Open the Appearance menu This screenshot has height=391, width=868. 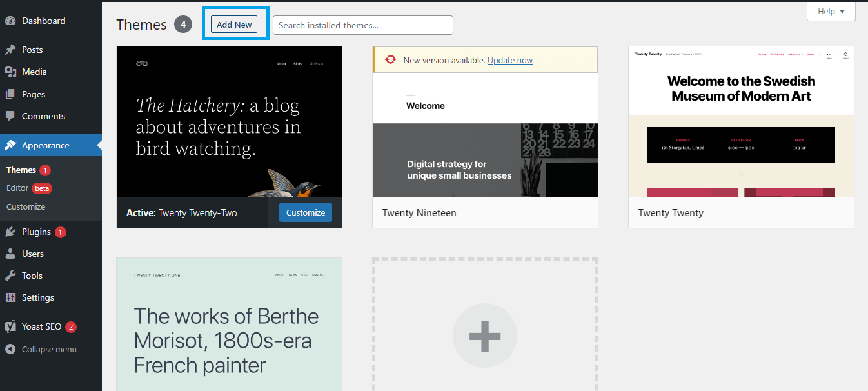(45, 145)
